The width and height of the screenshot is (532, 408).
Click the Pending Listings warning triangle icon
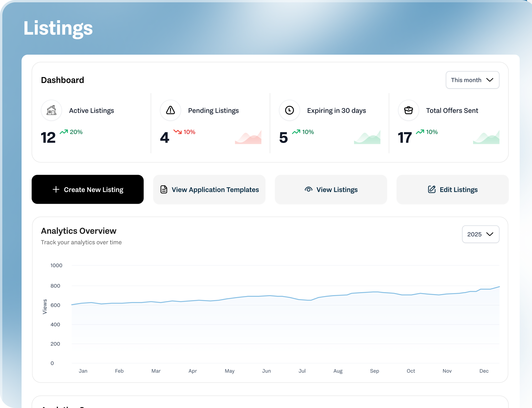[x=171, y=110]
